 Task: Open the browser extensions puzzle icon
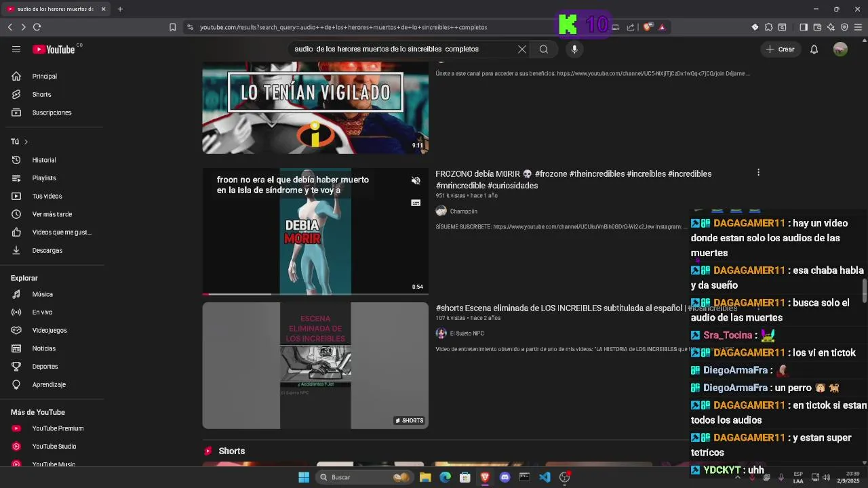[768, 27]
